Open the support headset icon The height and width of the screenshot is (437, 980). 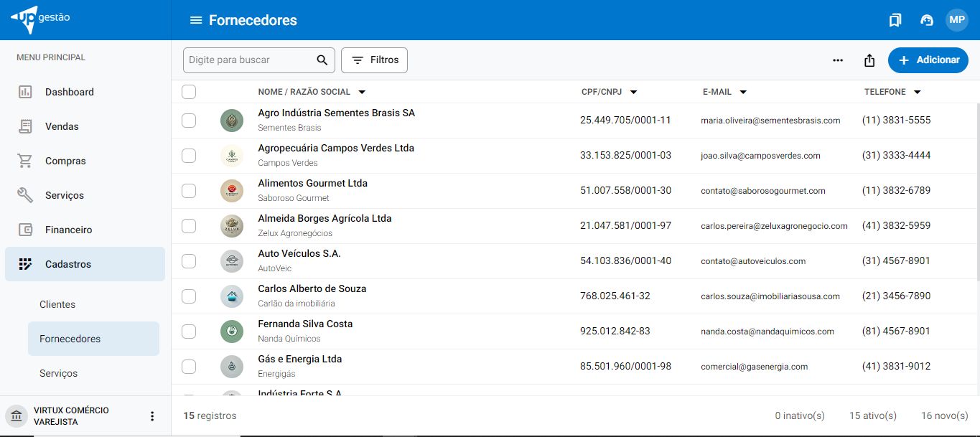pos(927,20)
